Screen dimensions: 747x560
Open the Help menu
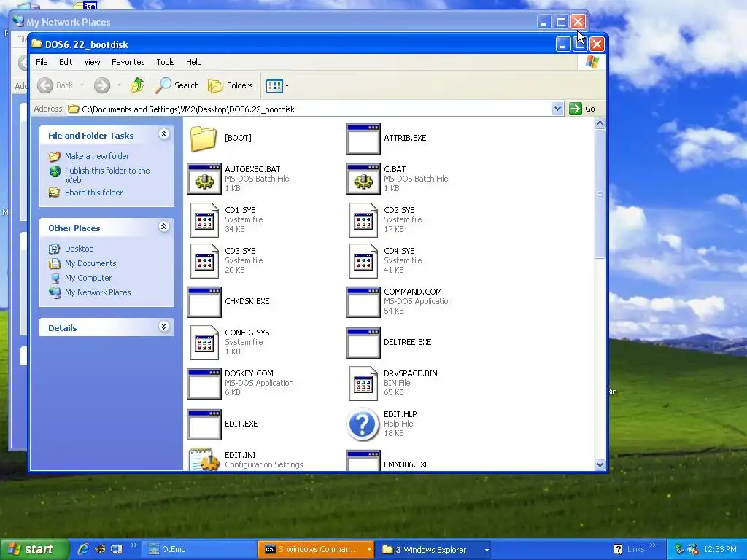pos(193,62)
